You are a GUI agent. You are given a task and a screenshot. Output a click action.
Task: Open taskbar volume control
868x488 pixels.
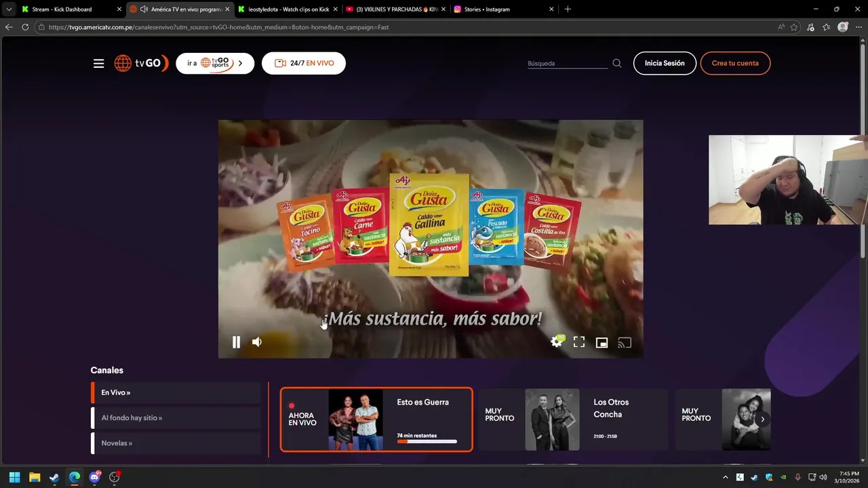pos(823,477)
